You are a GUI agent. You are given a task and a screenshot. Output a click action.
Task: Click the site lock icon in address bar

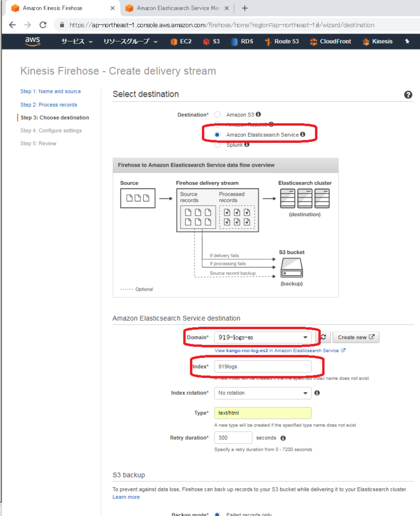tap(62, 25)
